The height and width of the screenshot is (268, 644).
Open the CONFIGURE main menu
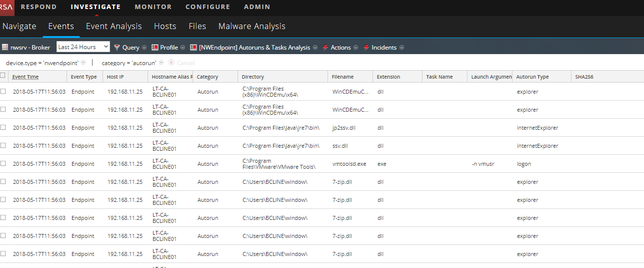coord(207,7)
